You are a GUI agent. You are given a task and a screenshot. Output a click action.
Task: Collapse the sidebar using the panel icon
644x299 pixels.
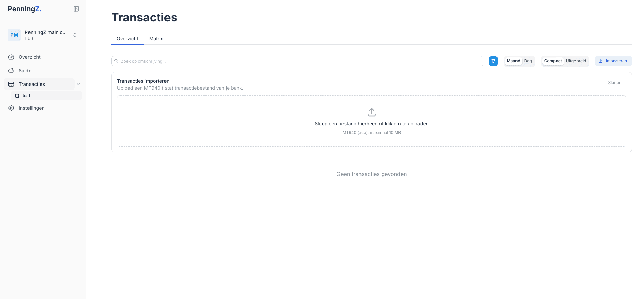(76, 9)
